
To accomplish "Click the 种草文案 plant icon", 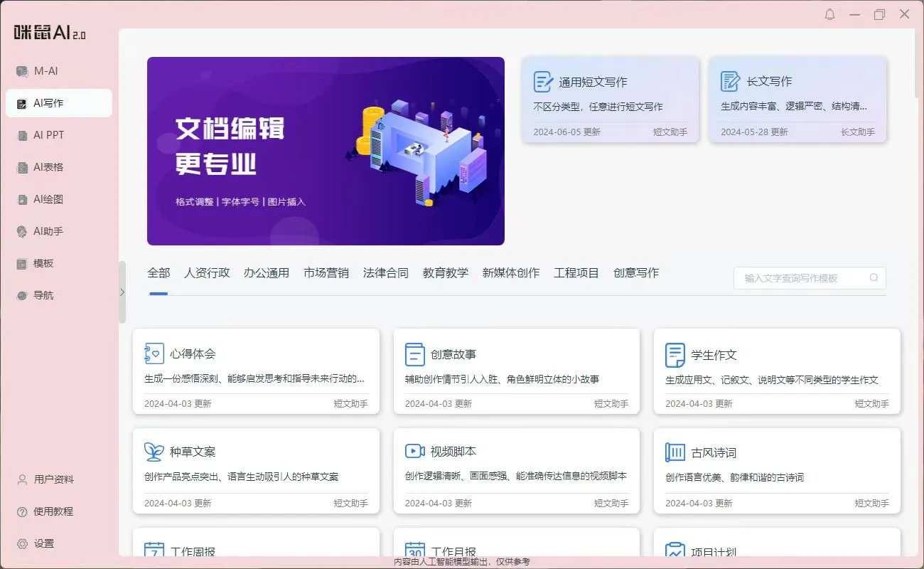I will (x=154, y=451).
